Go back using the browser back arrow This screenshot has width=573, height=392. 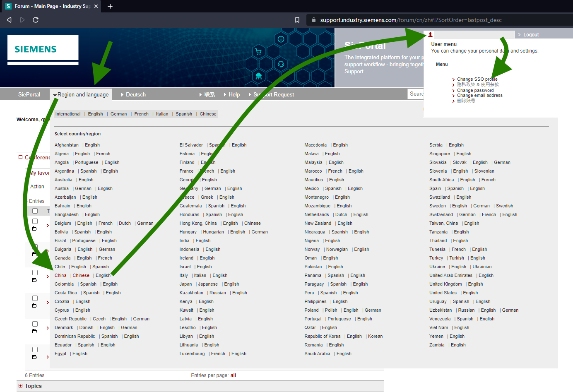[10, 20]
